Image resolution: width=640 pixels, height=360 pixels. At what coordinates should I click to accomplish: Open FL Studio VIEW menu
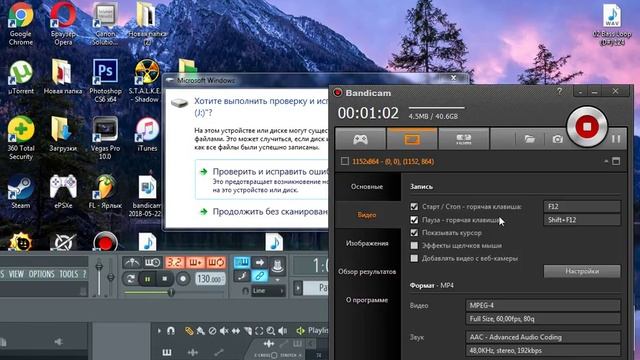[16, 274]
